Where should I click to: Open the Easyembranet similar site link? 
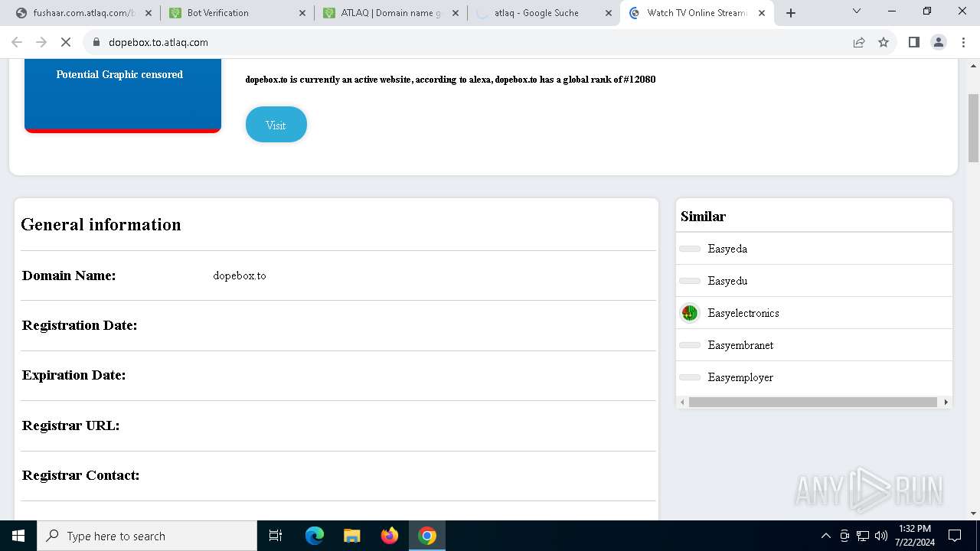(x=740, y=345)
